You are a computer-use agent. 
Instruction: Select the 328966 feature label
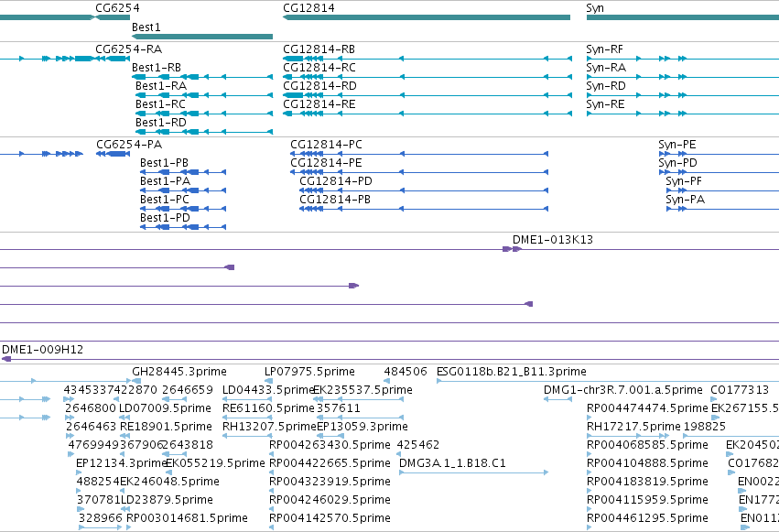[101, 518]
